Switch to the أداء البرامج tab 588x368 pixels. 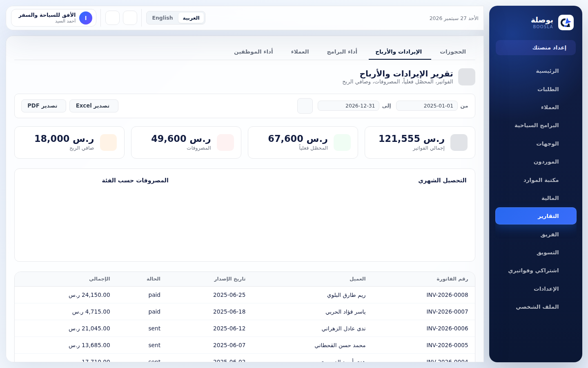342,52
